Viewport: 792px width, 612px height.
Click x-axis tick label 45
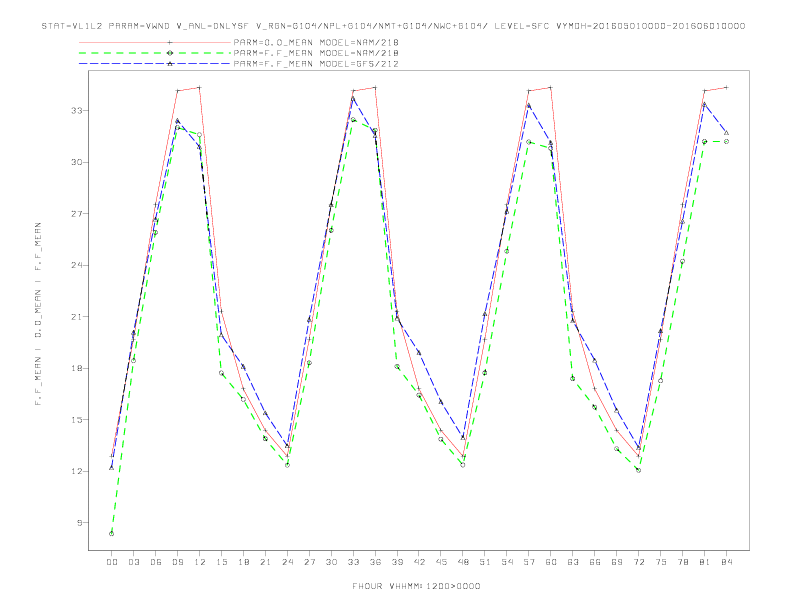coord(441,562)
